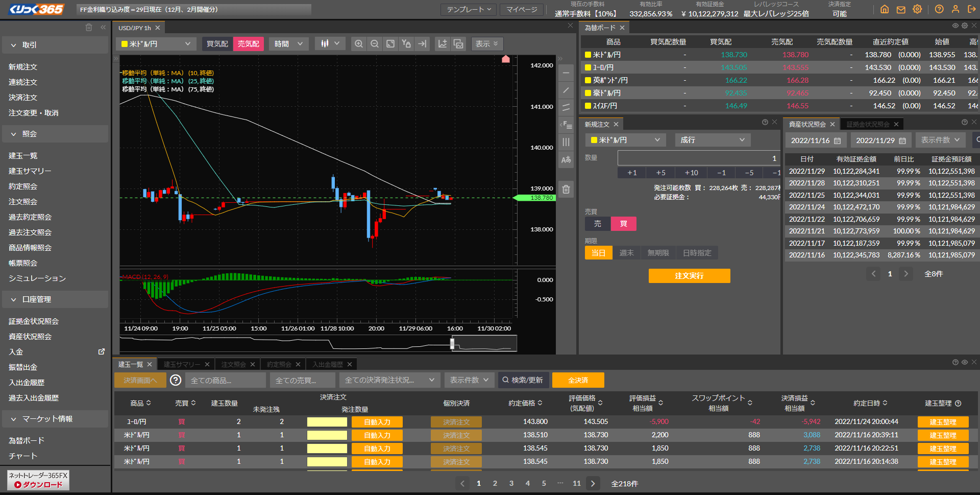Select the trend line drawing tool
Screen dimensions: 980x495
coord(566,90)
